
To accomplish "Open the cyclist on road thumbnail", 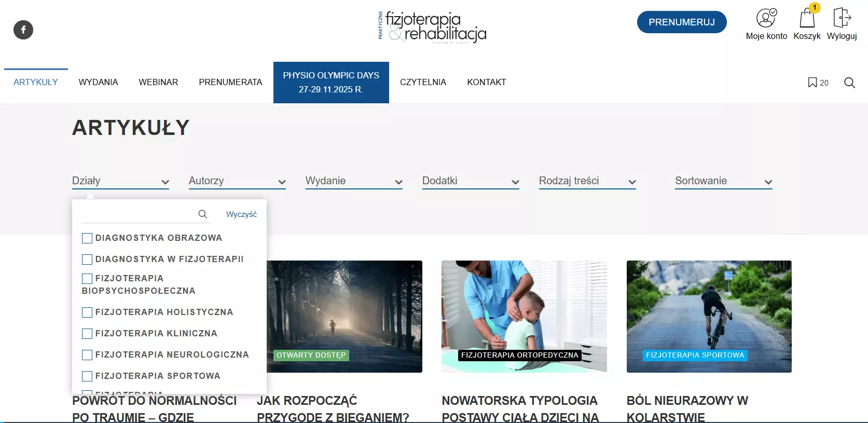I will pyautogui.click(x=709, y=317).
